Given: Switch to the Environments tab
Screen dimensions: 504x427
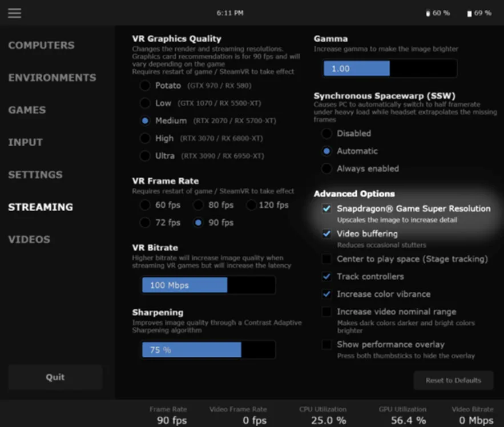Looking at the screenshot, I should tap(53, 78).
